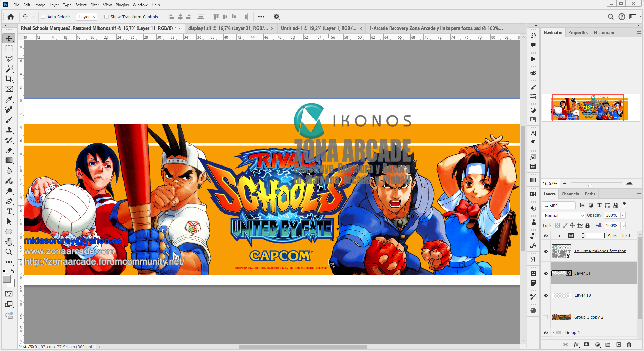Switch to the Histogram tab

coord(604,33)
